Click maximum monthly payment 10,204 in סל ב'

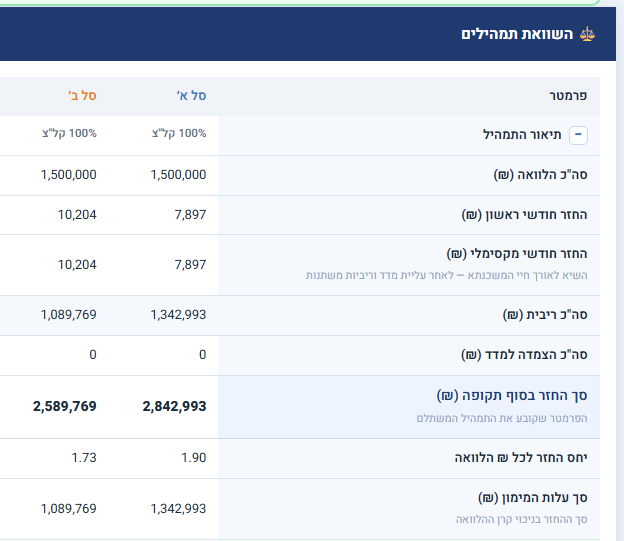[x=77, y=265]
